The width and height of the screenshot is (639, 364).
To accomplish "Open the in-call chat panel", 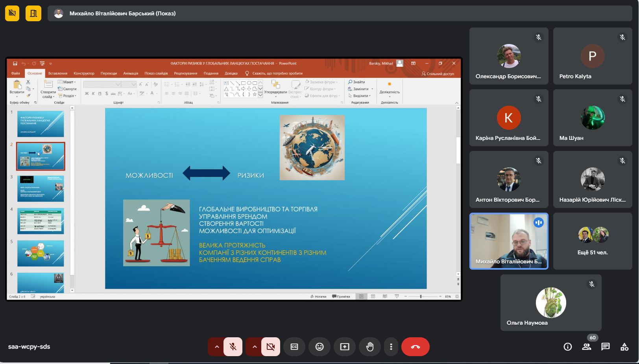I will pyautogui.click(x=605, y=347).
